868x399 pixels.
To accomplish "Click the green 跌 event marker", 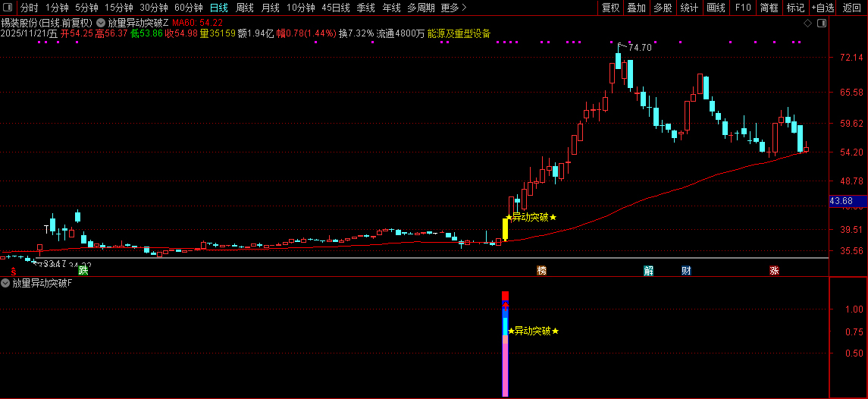I will pyautogui.click(x=83, y=271).
